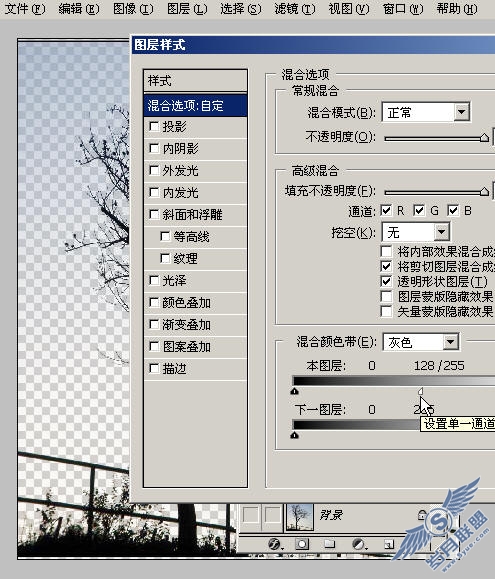Click the lock icon on 背景 layer
The image size is (495, 579).
tap(422, 514)
